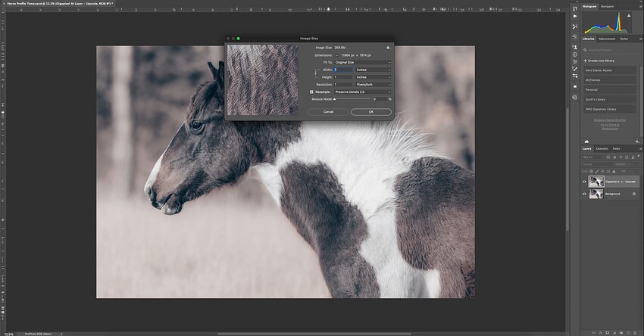644x336 pixels.
Task: Toggle constrain proportions chain link icon
Action: coord(316,73)
